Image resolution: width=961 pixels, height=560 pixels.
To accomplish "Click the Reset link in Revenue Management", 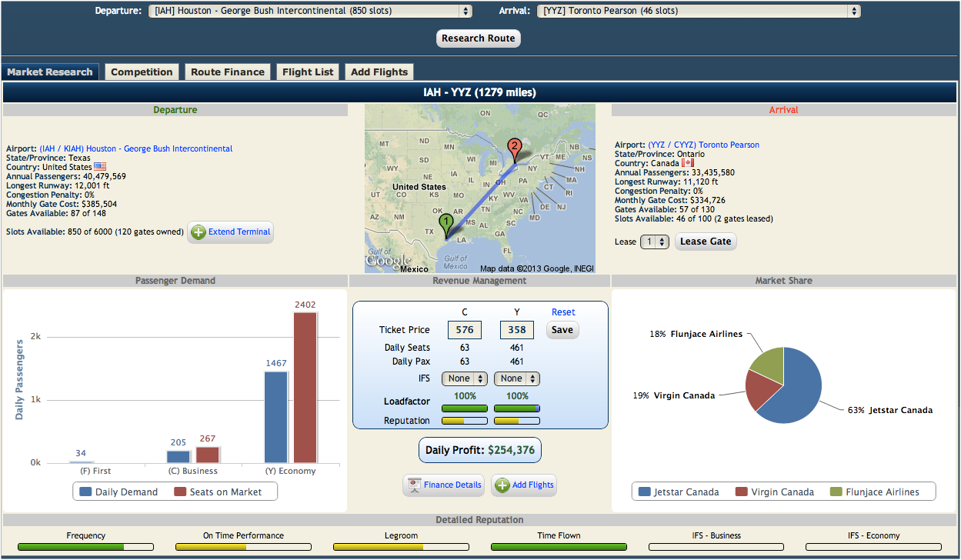I will 563,312.
